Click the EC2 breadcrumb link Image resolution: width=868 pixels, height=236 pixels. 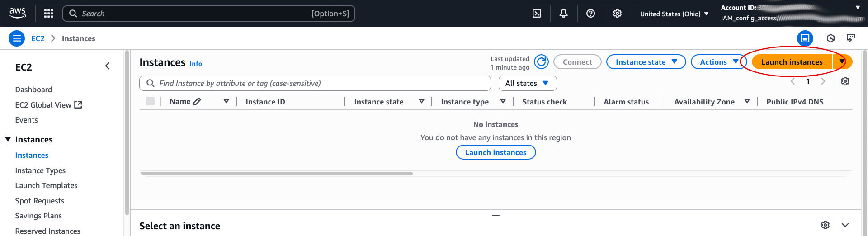click(x=38, y=38)
